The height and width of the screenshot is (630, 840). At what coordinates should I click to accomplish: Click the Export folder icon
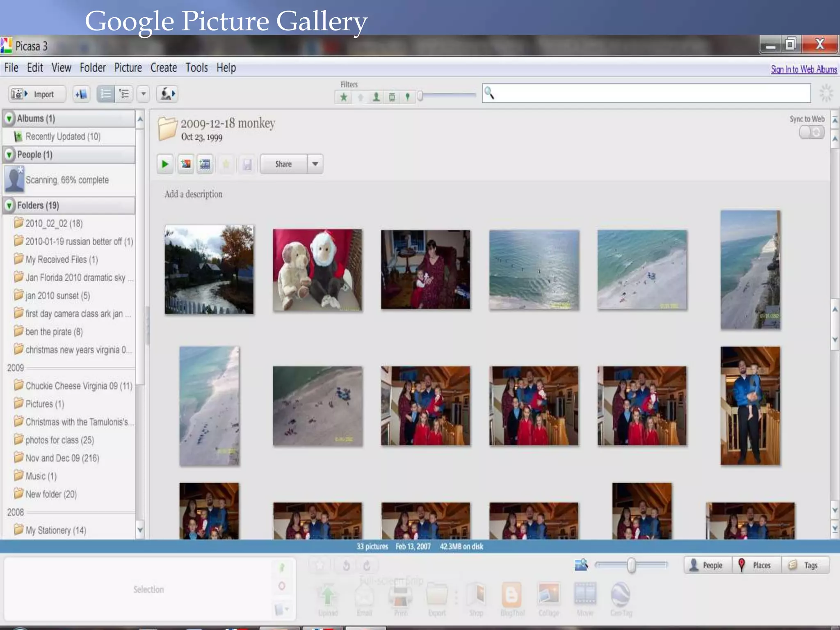[x=437, y=599]
